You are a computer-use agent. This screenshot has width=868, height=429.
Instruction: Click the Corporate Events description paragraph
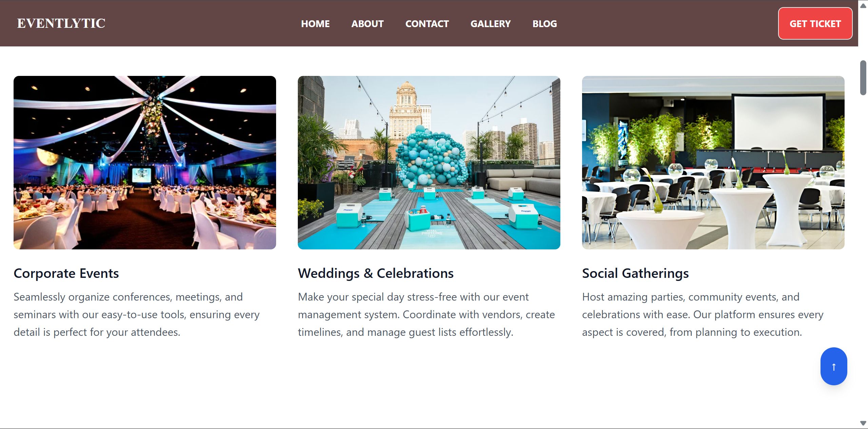[x=137, y=314]
